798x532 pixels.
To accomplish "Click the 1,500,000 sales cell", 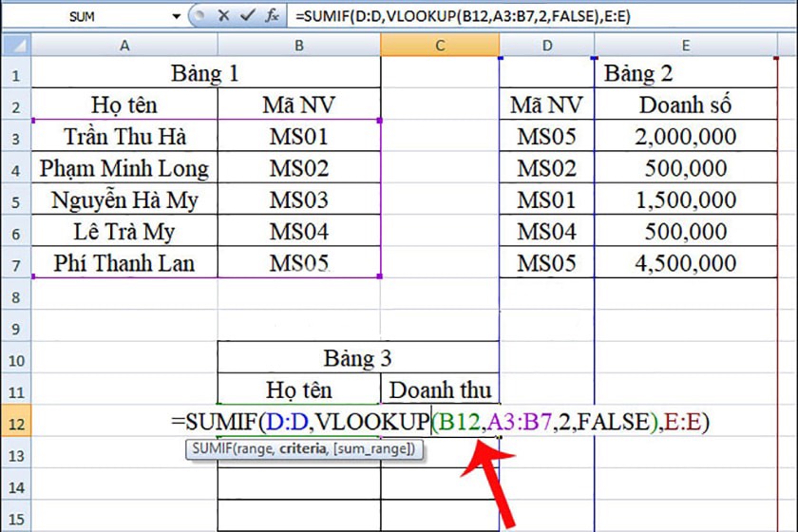I will pyautogui.click(x=686, y=199).
